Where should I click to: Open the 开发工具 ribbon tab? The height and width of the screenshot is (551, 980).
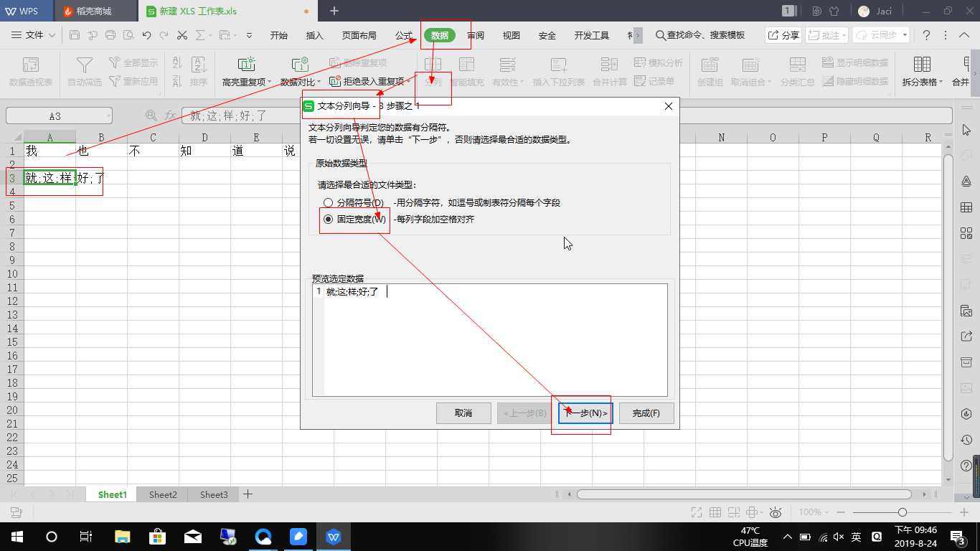coord(592,36)
